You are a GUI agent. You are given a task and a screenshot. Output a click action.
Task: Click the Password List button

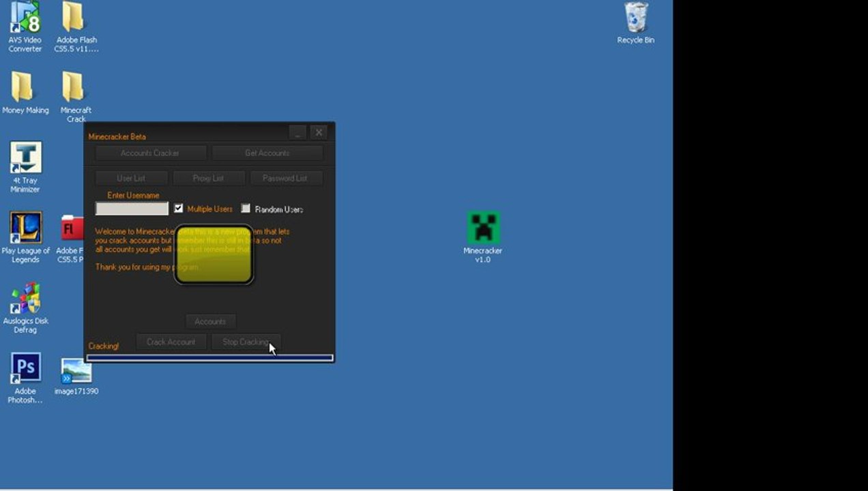pos(285,179)
